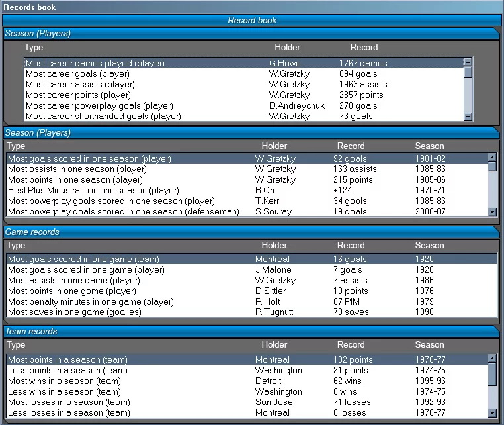The image size is (504, 425).
Task: Click holder 'S.Souray' in season records
Action: 274,211
